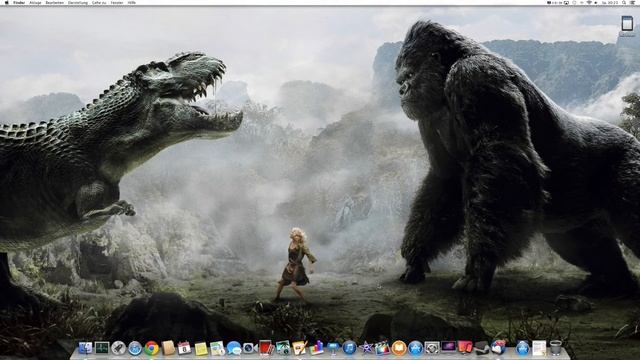Open the App Store Dock icon
Screen dimensions: 640x360
pyautogui.click(x=416, y=348)
